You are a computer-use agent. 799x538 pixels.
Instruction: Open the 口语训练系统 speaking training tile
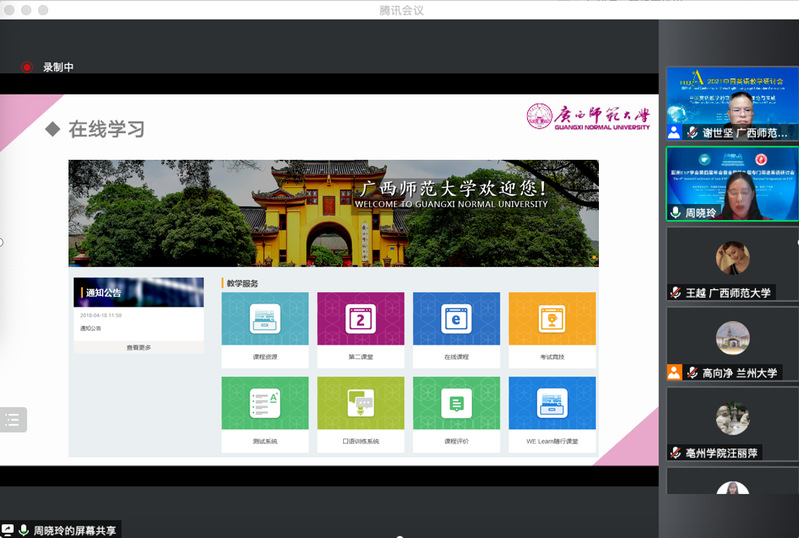click(361, 414)
